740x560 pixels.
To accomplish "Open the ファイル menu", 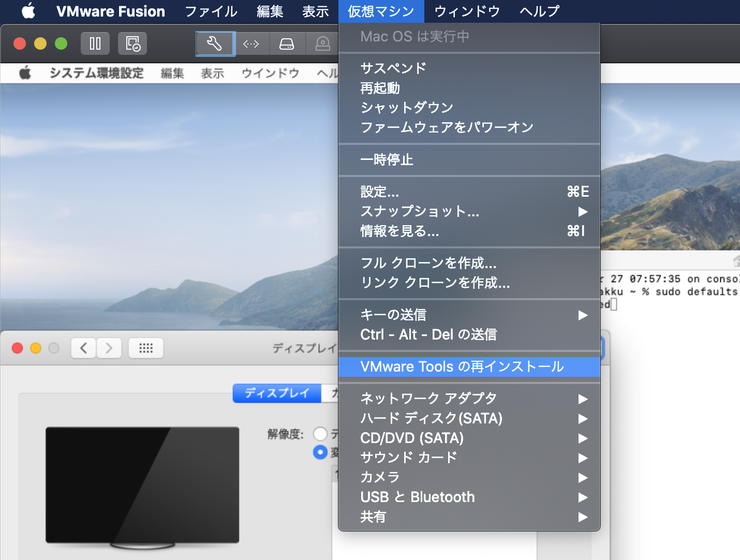I will (x=211, y=11).
